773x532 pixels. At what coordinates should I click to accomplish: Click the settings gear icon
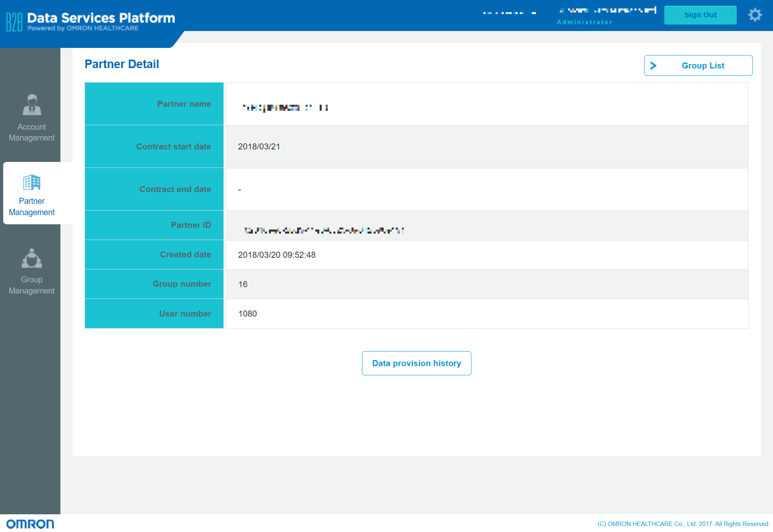coord(755,15)
